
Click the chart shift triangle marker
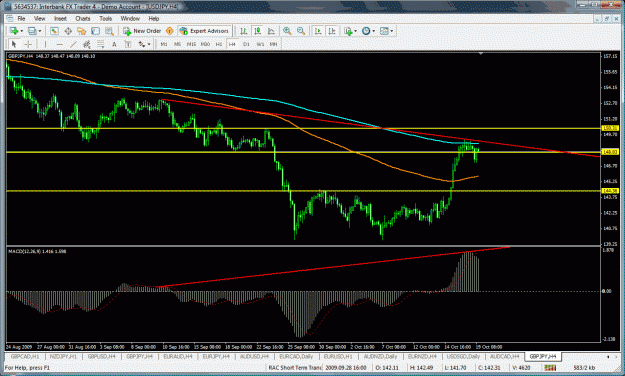tap(481, 53)
